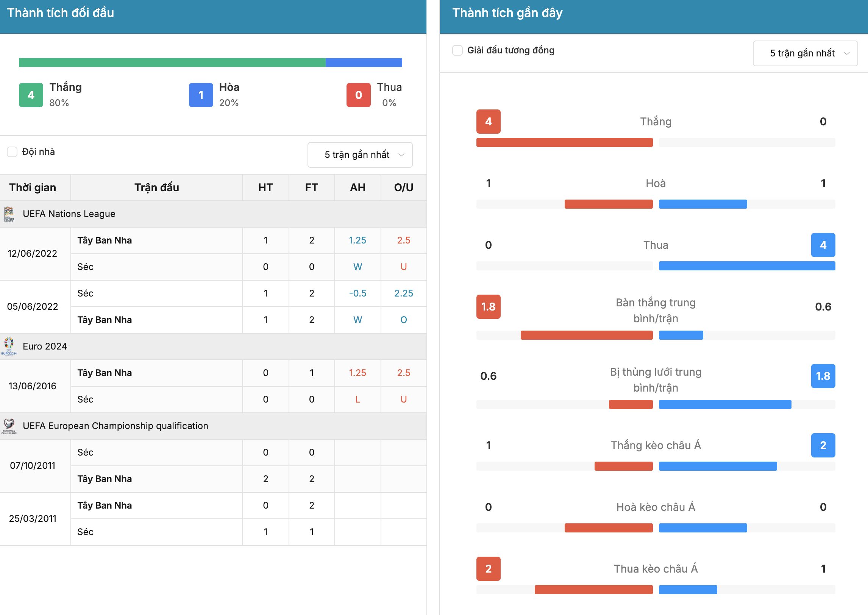Click the Thành tích đối đầu panel title
The width and height of the screenshot is (868, 615).
[61, 13]
